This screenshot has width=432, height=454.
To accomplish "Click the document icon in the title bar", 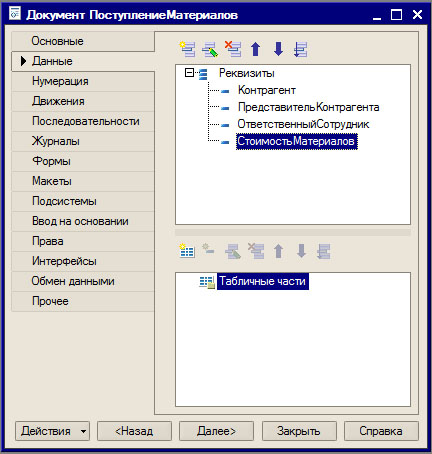I will (15, 14).
